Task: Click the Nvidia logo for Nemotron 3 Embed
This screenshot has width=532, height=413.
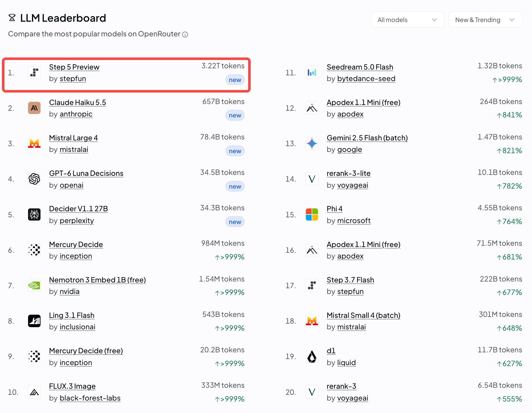Action: pyautogui.click(x=34, y=286)
